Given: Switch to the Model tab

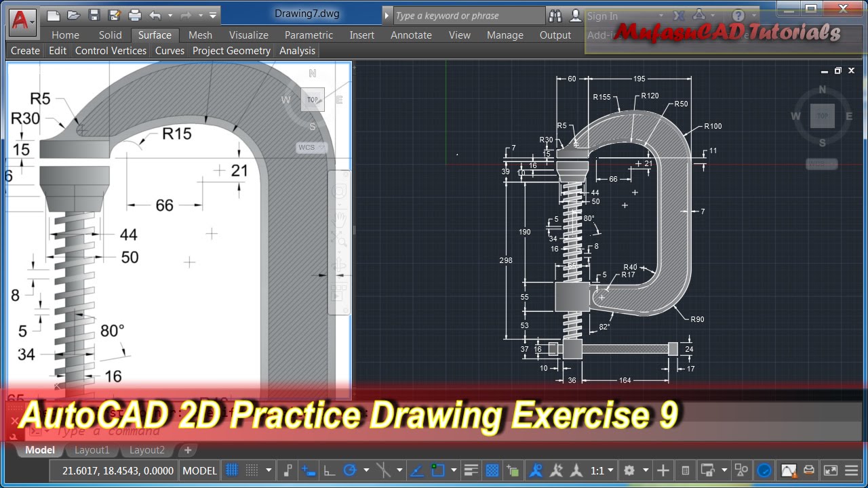Looking at the screenshot, I should pos(40,450).
